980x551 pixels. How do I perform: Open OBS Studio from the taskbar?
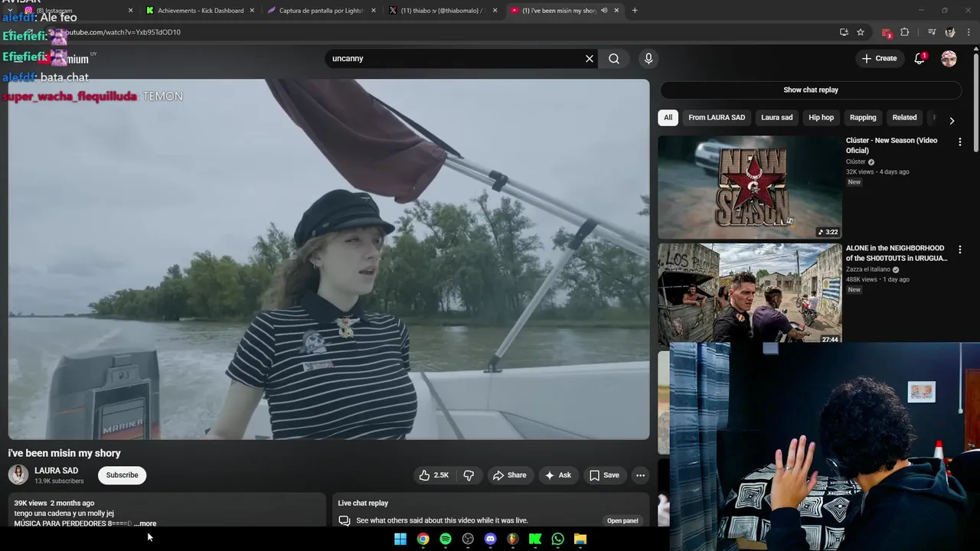pos(468,539)
